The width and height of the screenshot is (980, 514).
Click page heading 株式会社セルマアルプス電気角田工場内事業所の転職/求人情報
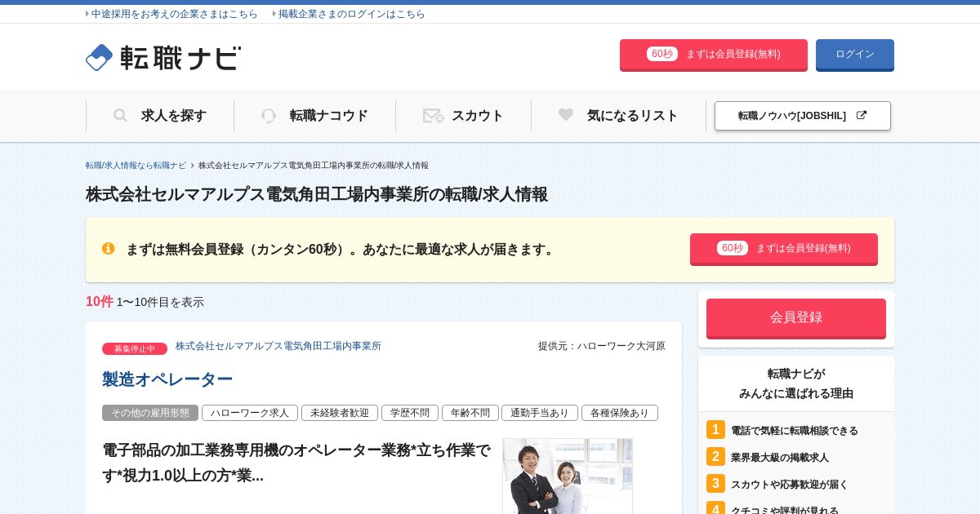pos(317,194)
